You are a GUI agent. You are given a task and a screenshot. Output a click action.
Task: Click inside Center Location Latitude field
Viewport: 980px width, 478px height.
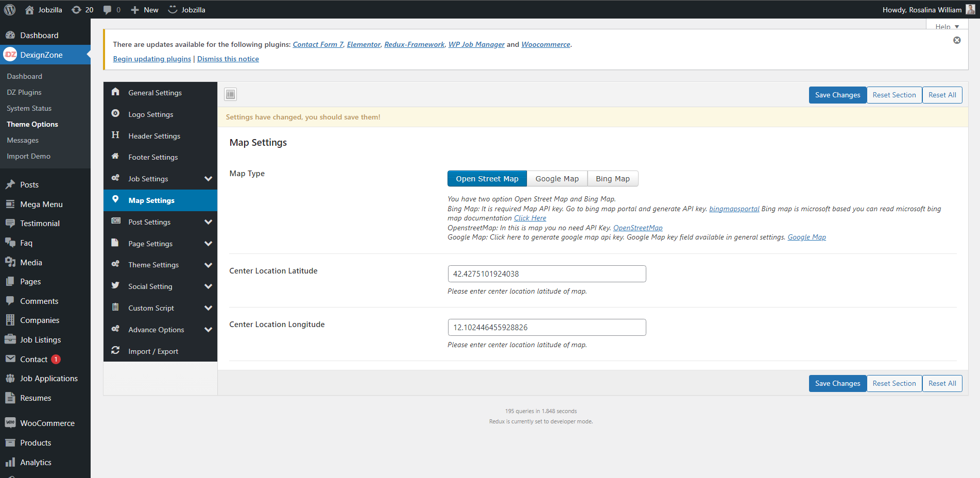tap(546, 274)
